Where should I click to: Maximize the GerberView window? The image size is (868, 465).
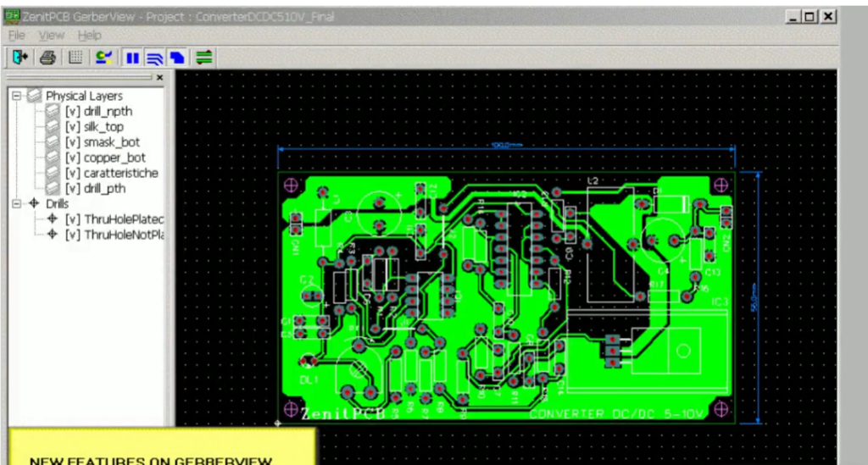coord(810,17)
